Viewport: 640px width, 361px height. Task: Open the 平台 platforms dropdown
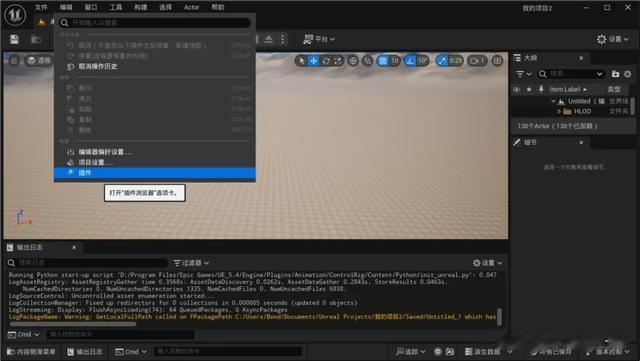[x=319, y=39]
